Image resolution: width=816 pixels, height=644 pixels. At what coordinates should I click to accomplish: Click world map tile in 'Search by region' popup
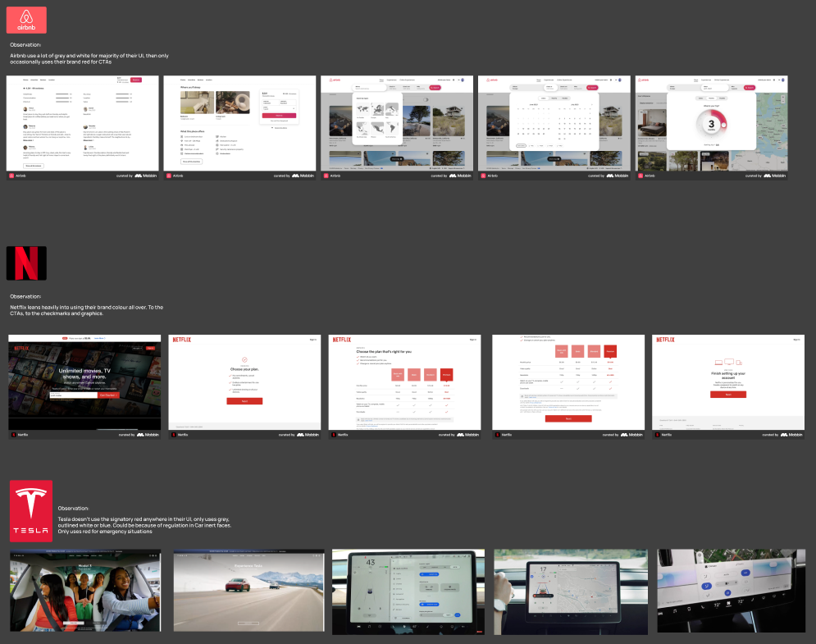(x=362, y=109)
